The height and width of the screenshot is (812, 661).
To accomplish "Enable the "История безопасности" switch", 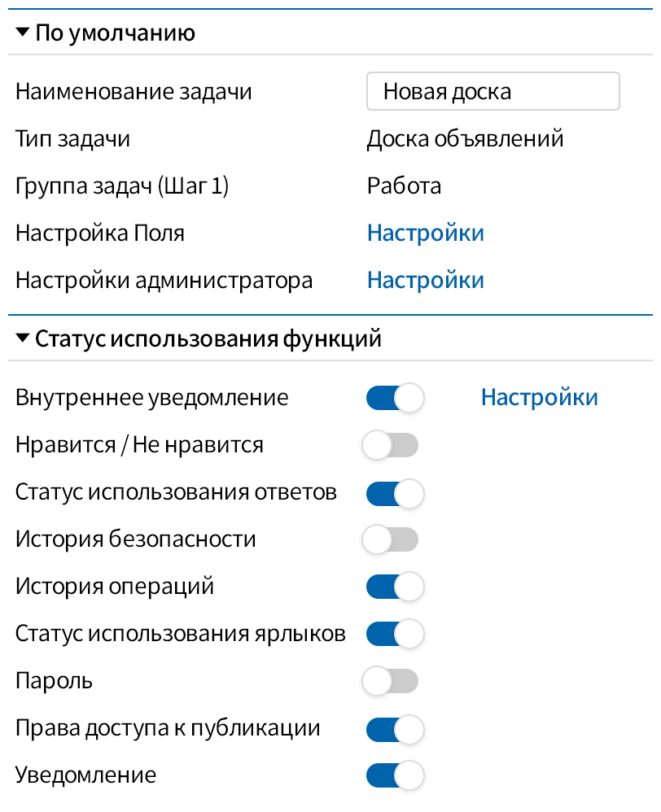I will (x=391, y=539).
